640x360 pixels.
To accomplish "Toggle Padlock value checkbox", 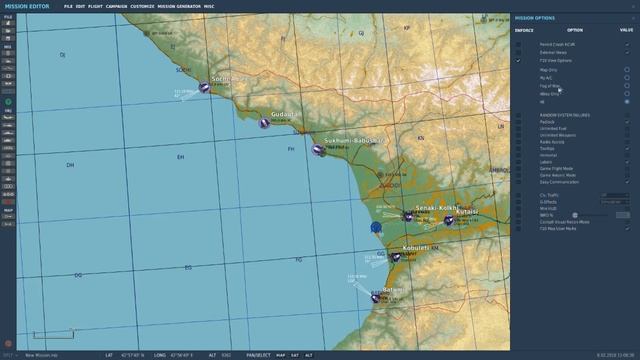I will [x=627, y=122].
